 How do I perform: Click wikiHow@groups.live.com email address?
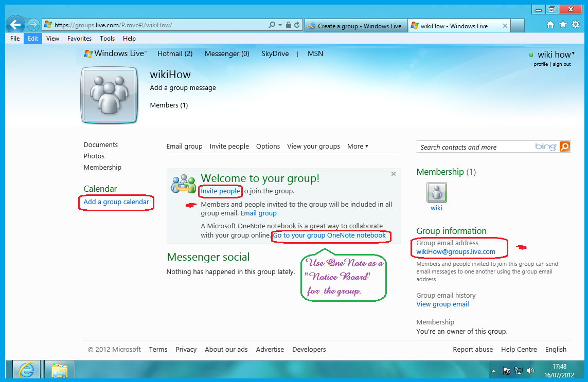pyautogui.click(x=456, y=252)
